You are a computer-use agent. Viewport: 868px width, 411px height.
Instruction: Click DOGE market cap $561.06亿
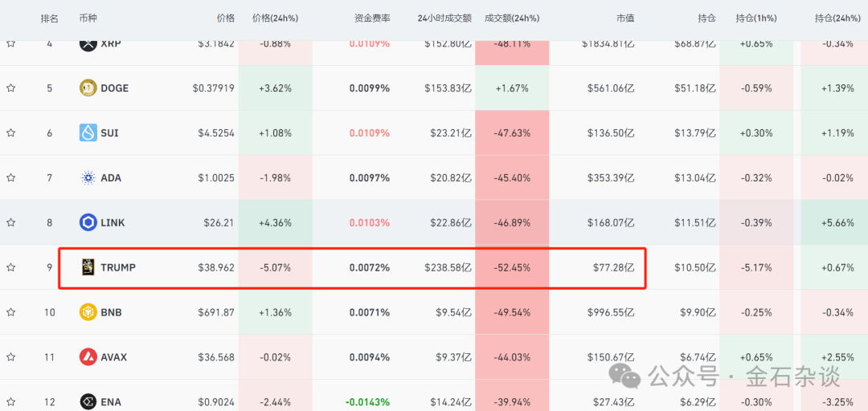[611, 88]
